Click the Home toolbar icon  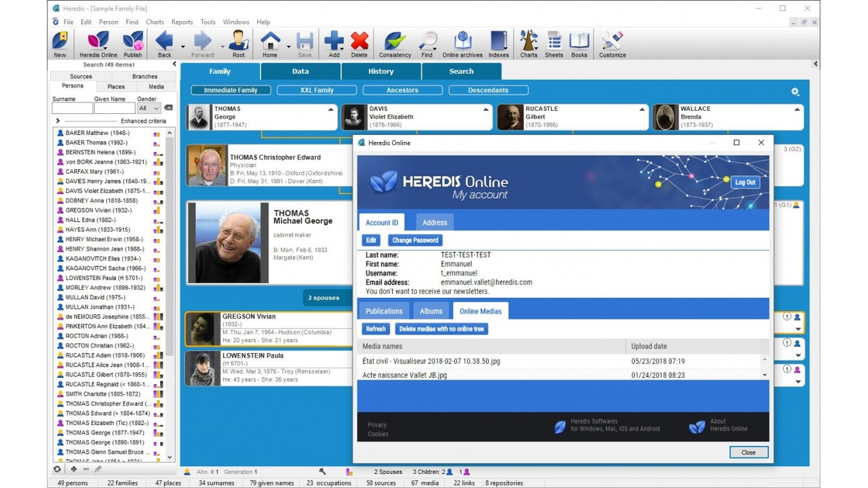coord(270,44)
